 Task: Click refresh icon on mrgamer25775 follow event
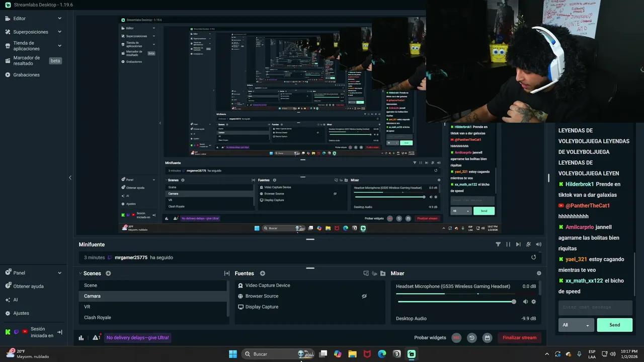click(533, 257)
